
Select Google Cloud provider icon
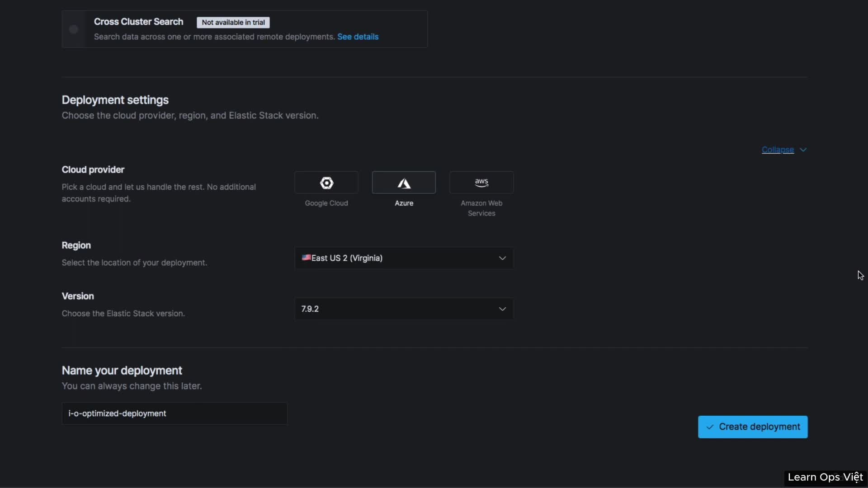coord(326,183)
